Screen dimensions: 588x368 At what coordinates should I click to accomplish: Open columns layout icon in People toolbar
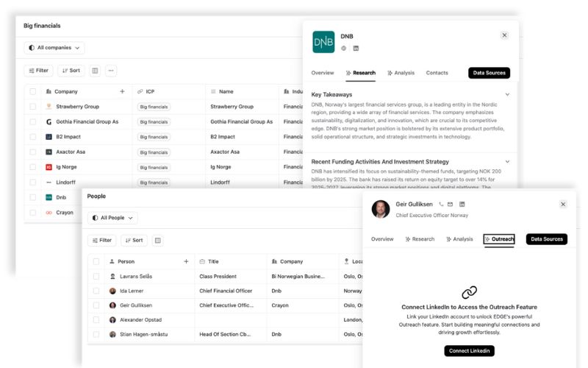tap(158, 241)
